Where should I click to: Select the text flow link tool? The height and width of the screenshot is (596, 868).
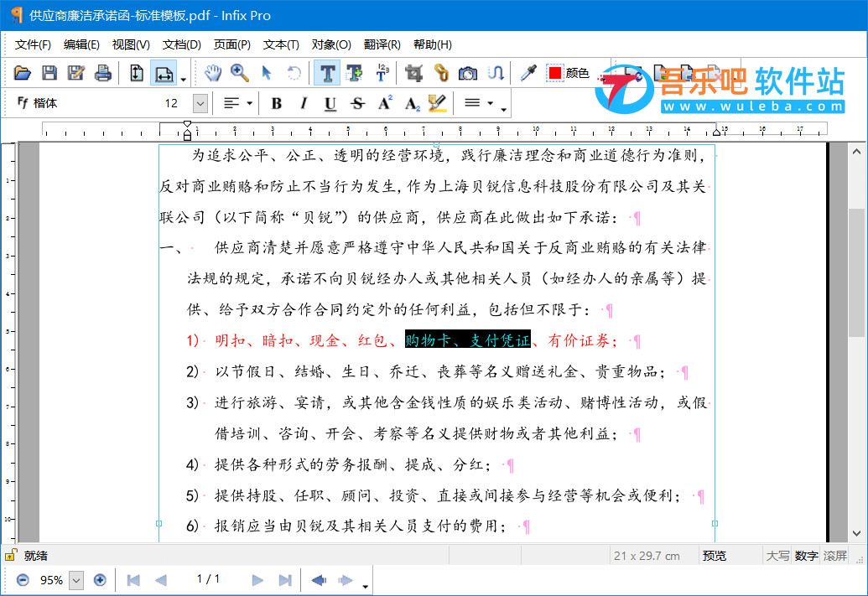pyautogui.click(x=496, y=73)
